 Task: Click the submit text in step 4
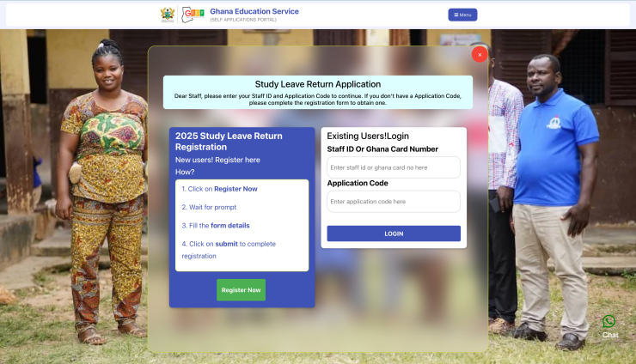[x=226, y=244]
